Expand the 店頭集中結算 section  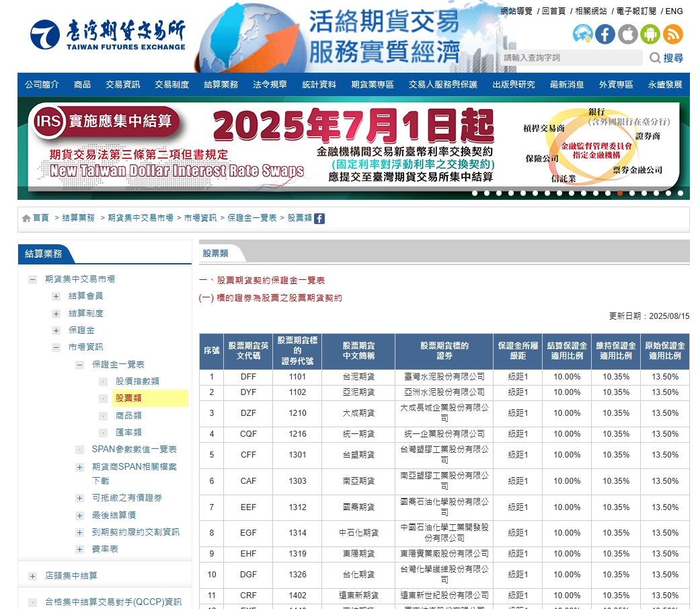[x=33, y=576]
